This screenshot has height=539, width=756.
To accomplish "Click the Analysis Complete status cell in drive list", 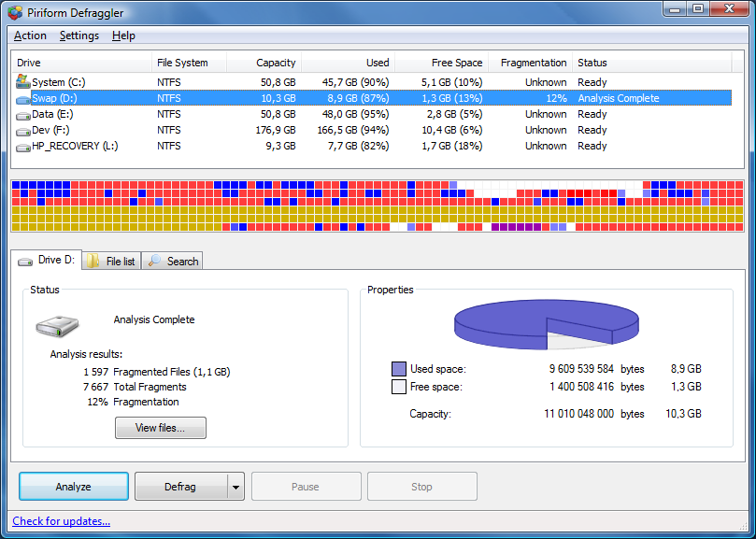I will (x=618, y=98).
